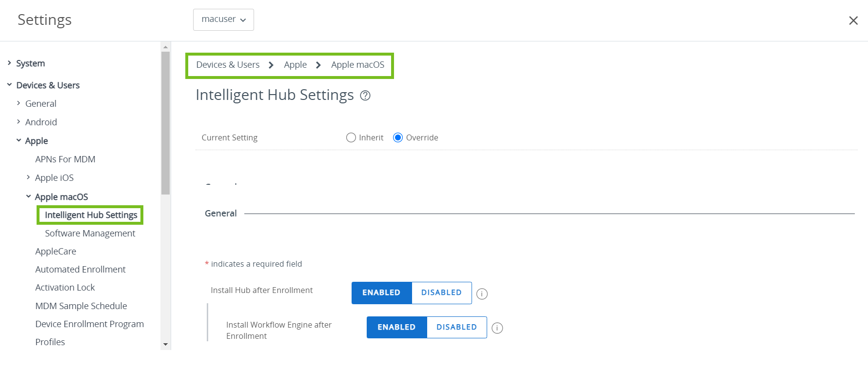Select Apple iOS label in sidebar
Screen dimensions: 868x371
tap(54, 178)
